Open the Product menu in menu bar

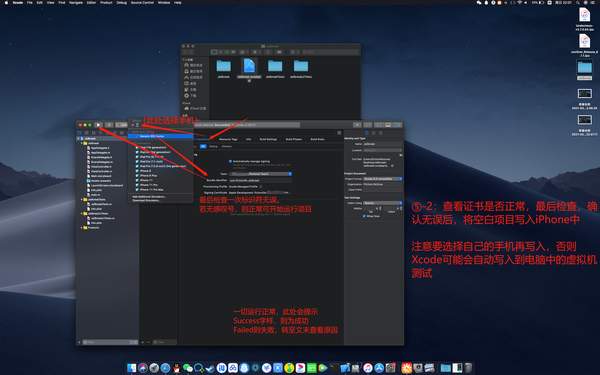coord(106,2)
